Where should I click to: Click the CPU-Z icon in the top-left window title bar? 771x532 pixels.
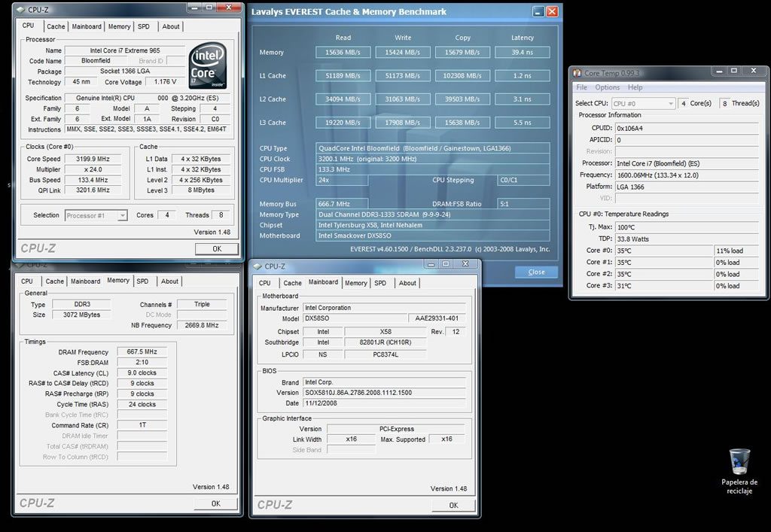[x=20, y=9]
